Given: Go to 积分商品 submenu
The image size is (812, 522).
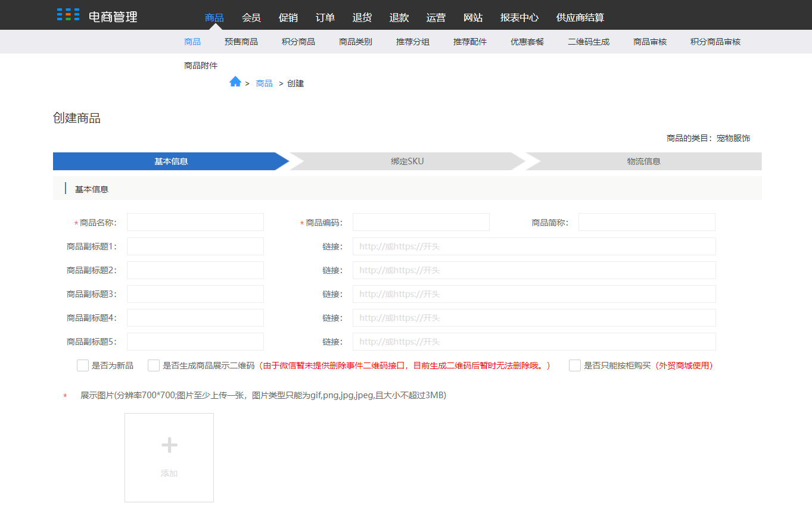Looking at the screenshot, I should (298, 42).
